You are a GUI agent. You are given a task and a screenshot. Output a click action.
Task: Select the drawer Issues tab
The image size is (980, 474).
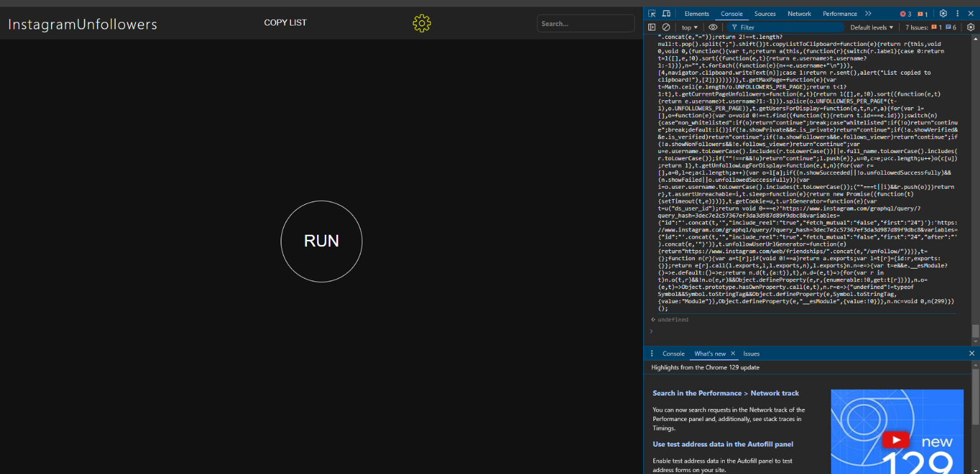(x=751, y=353)
